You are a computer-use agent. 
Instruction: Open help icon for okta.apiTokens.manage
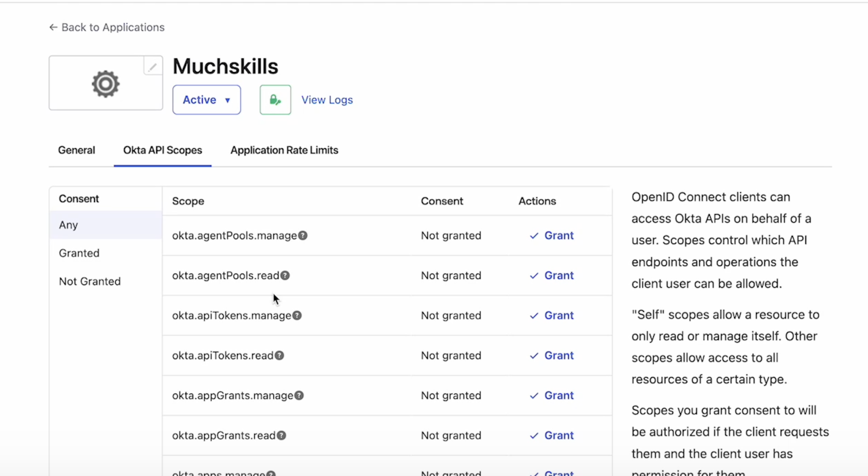click(x=297, y=315)
